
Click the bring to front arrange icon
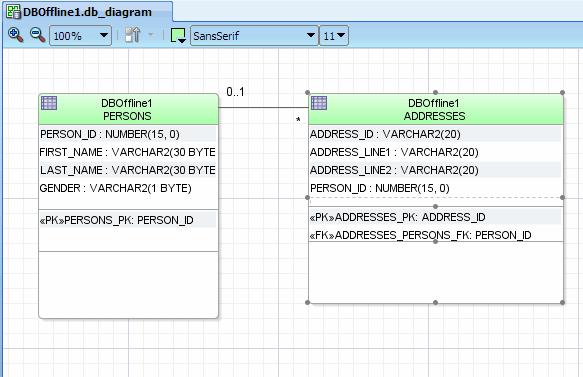132,35
